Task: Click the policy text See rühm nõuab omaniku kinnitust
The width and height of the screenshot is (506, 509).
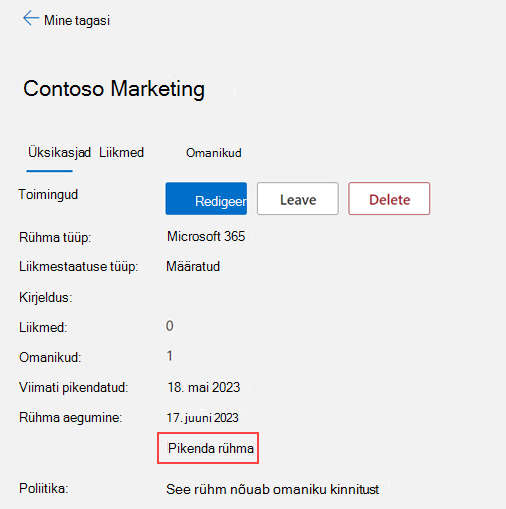Action: [x=273, y=489]
